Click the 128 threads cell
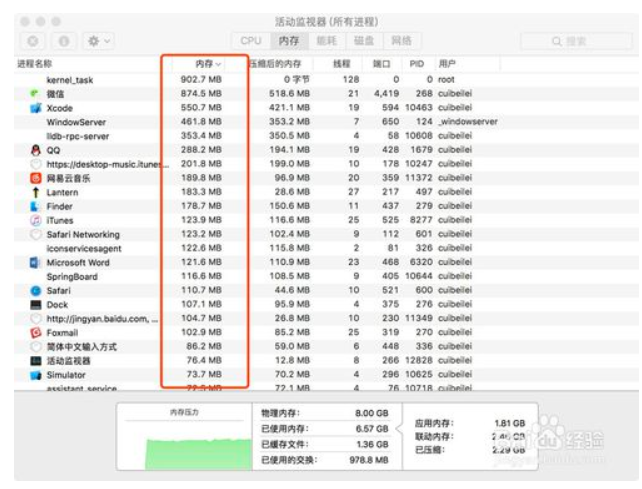The height and width of the screenshot is (489, 642). point(351,79)
